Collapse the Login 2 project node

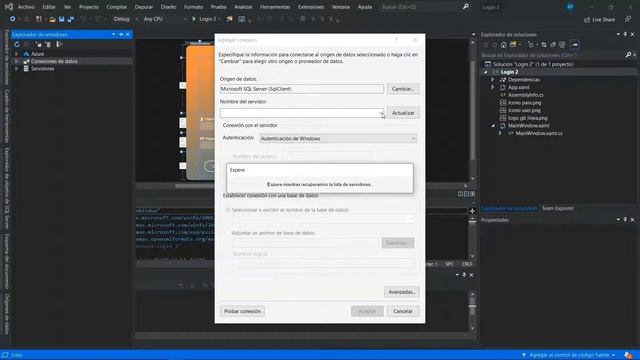[486, 72]
